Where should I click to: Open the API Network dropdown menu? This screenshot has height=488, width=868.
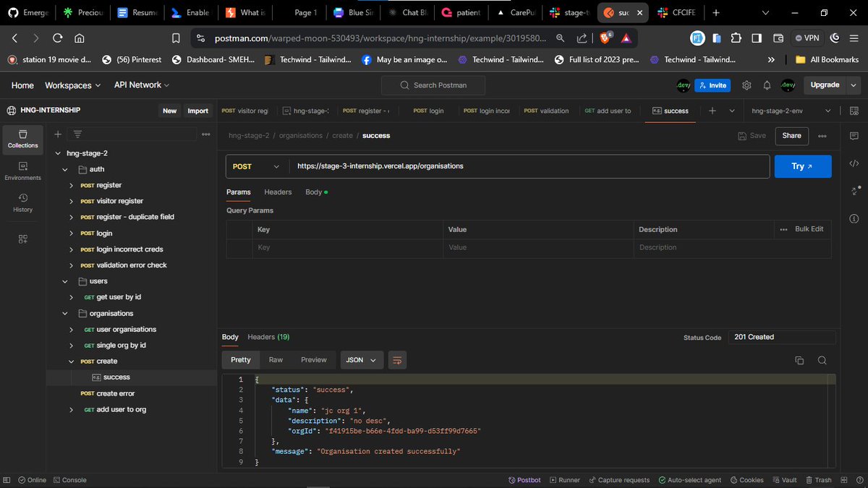pyautogui.click(x=141, y=85)
